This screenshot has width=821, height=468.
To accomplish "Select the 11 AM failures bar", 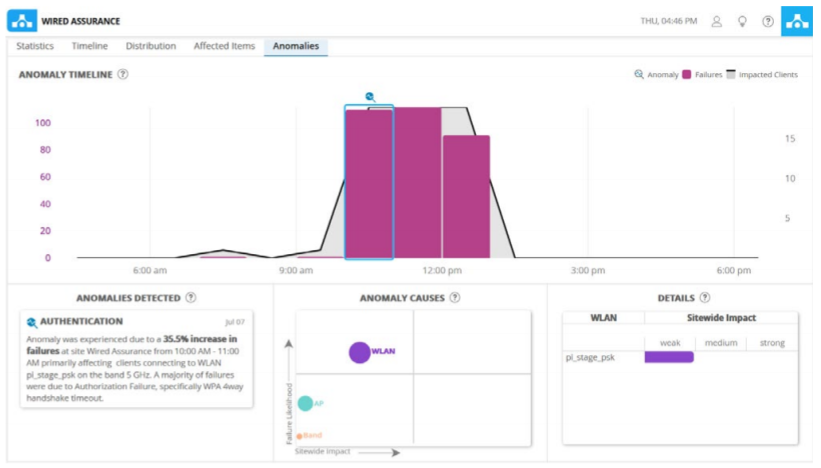I will 418,183.
